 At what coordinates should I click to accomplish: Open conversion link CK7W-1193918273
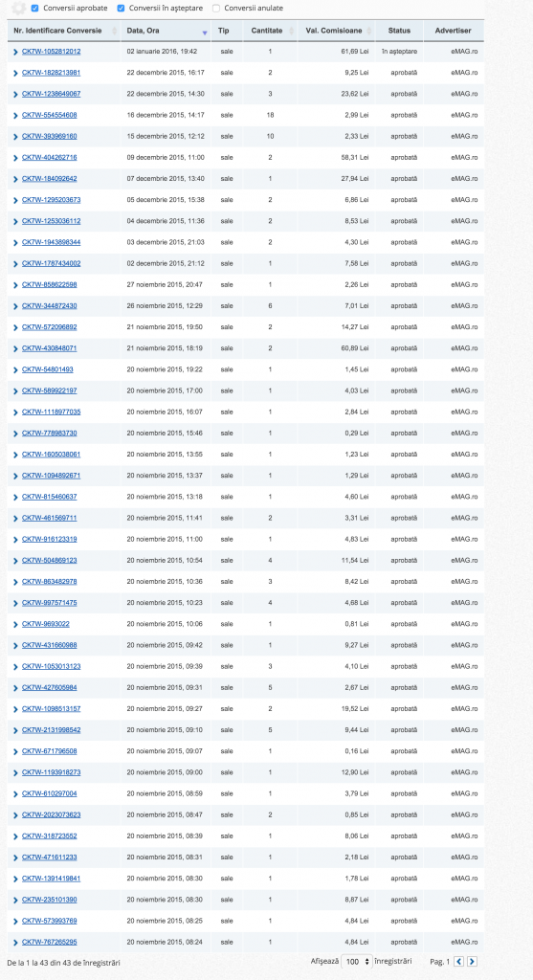[52, 772]
